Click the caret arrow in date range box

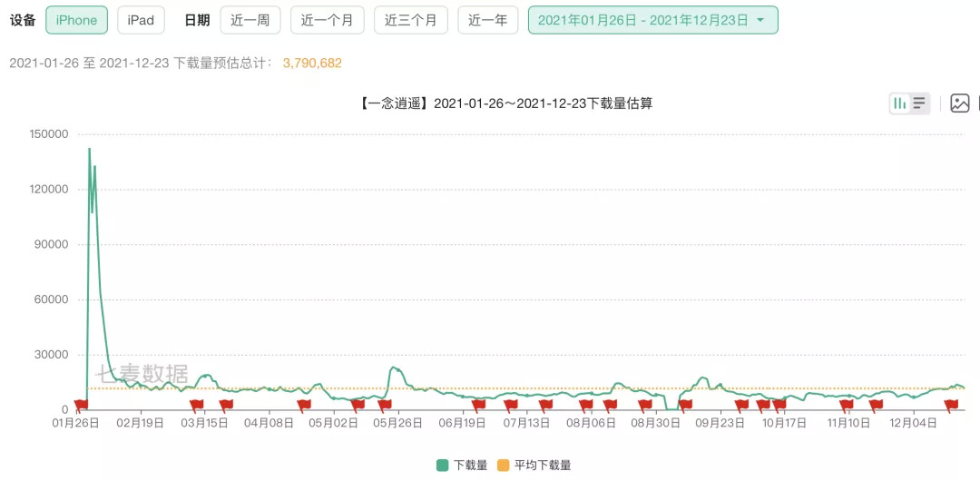click(x=760, y=20)
